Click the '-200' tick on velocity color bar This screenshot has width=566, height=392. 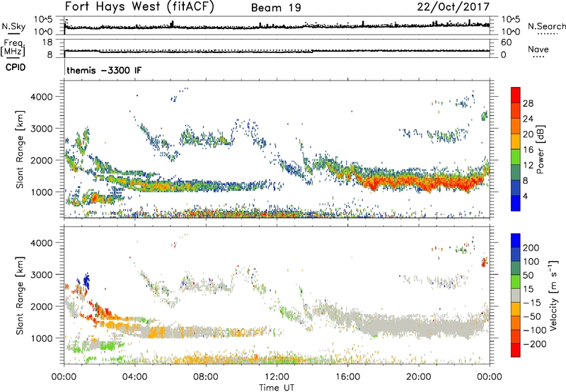tap(535, 344)
